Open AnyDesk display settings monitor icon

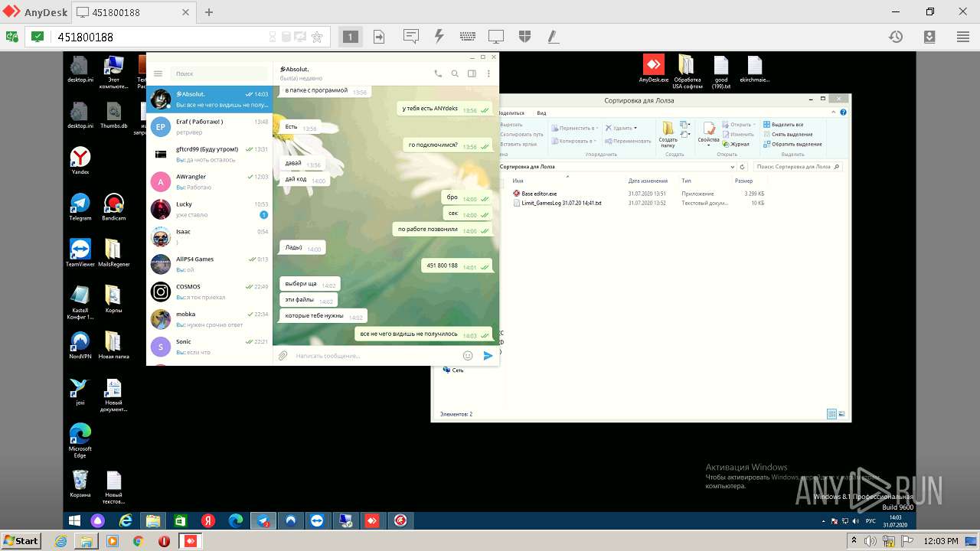[496, 37]
